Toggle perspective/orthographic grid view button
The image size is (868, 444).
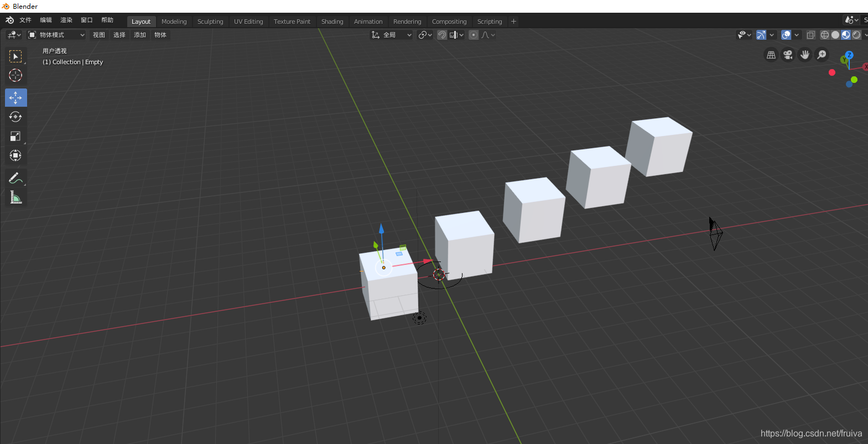[771, 55]
